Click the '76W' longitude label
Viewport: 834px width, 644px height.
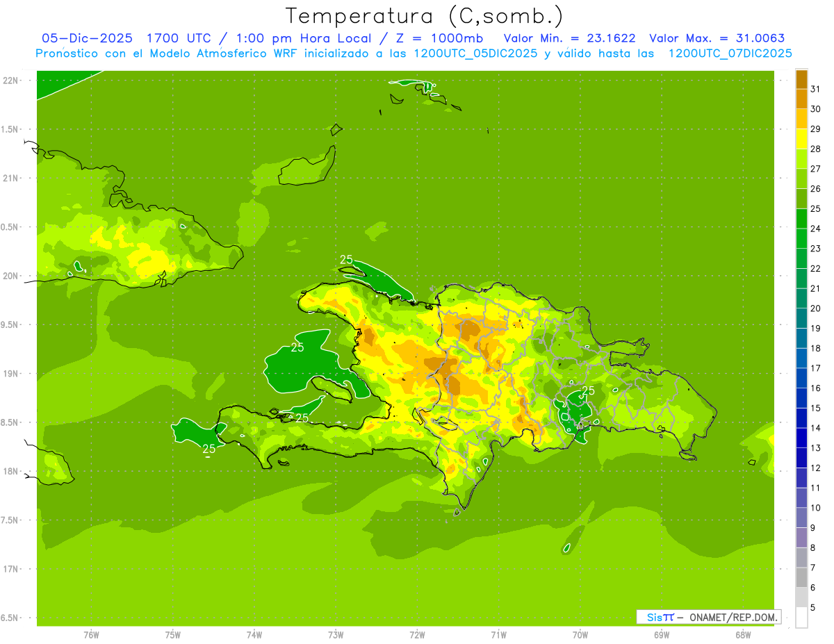(91, 634)
